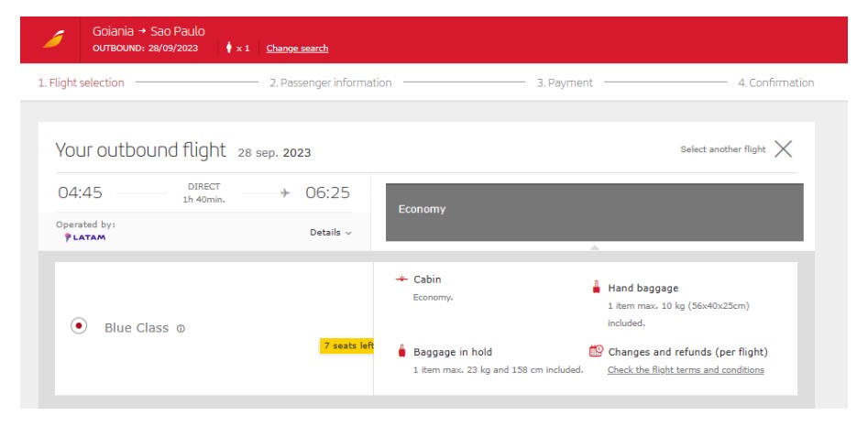Go to the Flight selection step

[x=81, y=82]
